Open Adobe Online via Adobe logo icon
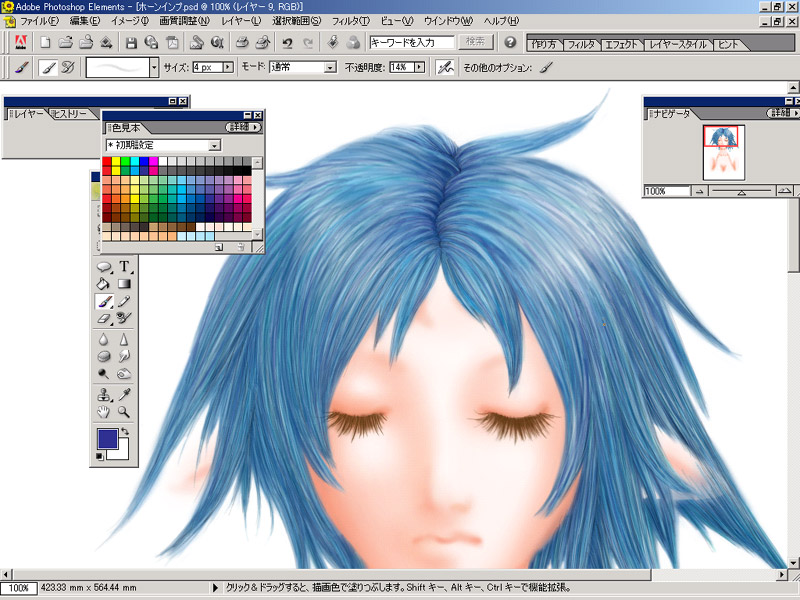This screenshot has height=600, width=800. coord(21,42)
